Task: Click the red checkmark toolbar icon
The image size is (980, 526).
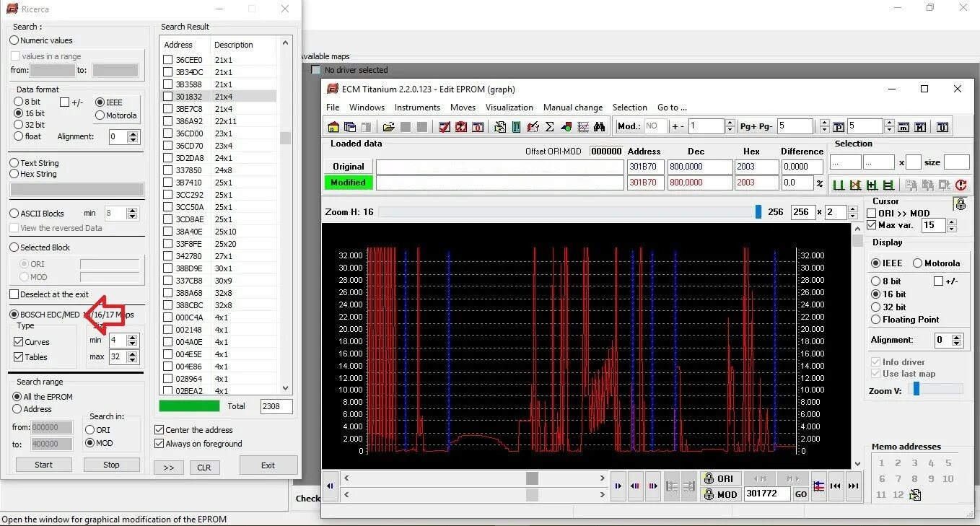Action: click(444, 127)
